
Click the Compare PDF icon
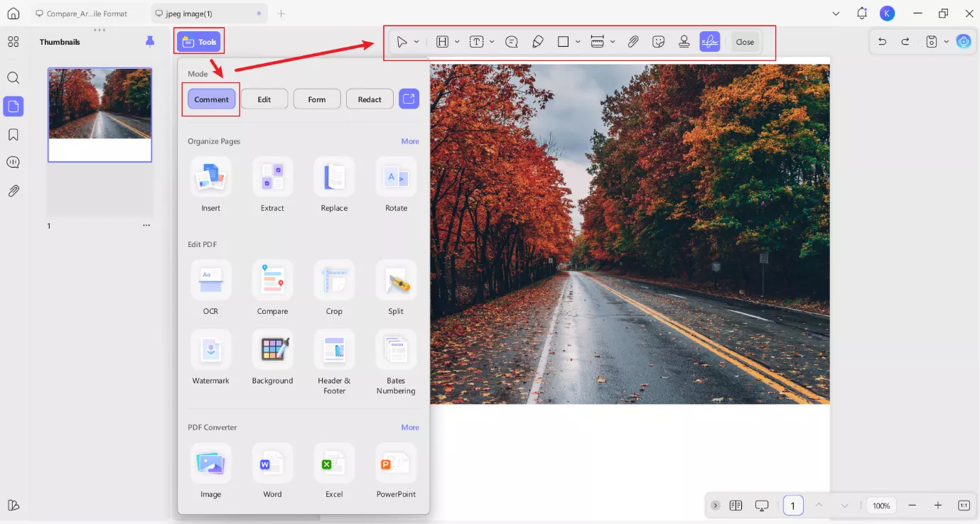coord(272,280)
